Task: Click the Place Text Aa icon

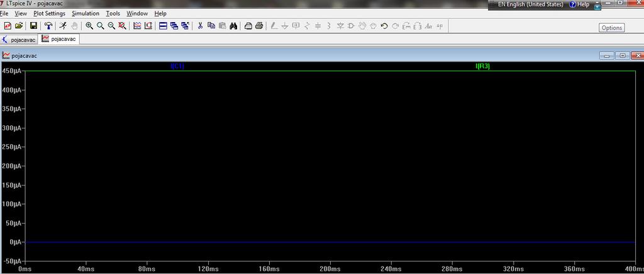Action: tap(428, 26)
